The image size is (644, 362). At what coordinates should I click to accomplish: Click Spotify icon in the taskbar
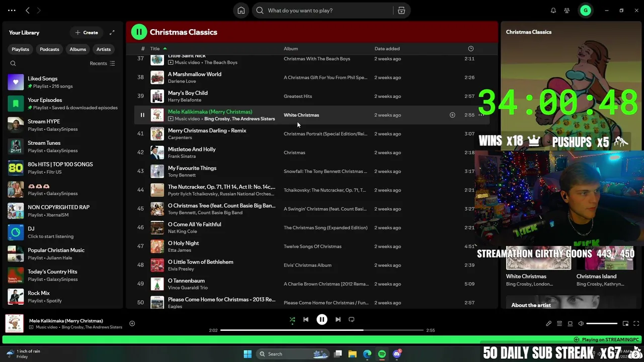382,354
